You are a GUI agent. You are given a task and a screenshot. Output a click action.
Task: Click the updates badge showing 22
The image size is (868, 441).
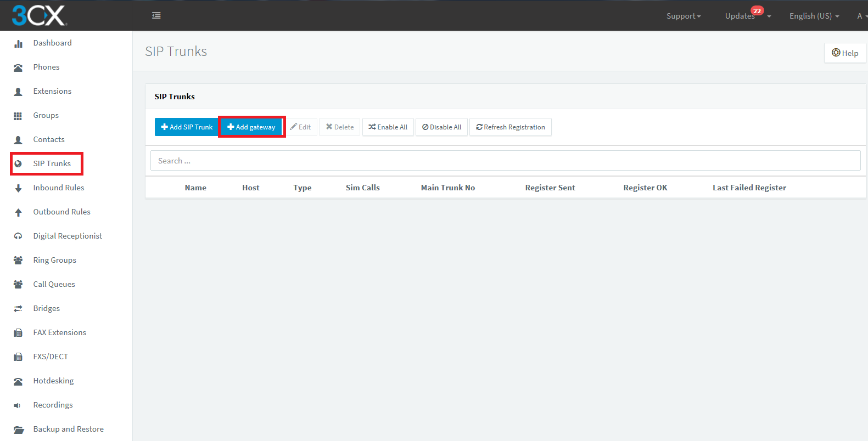point(757,10)
